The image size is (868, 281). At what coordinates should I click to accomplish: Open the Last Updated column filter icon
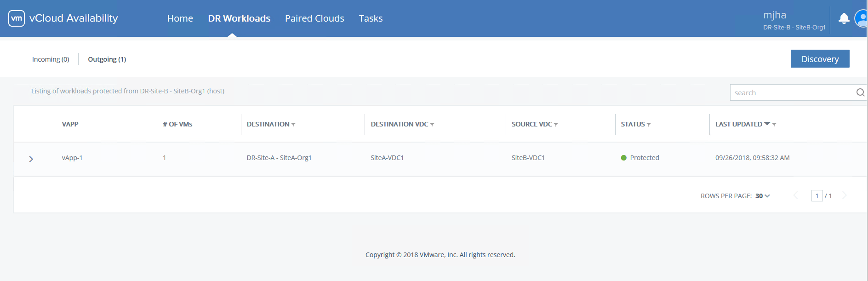(x=774, y=125)
